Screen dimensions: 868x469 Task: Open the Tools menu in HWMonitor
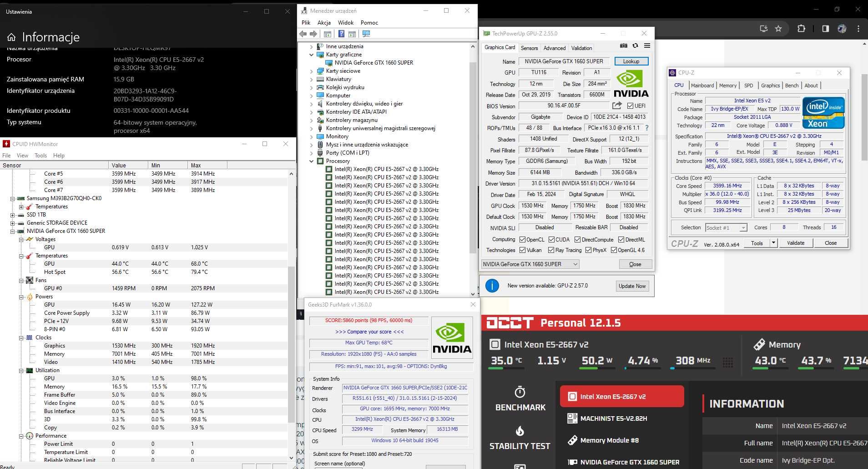(x=40, y=156)
